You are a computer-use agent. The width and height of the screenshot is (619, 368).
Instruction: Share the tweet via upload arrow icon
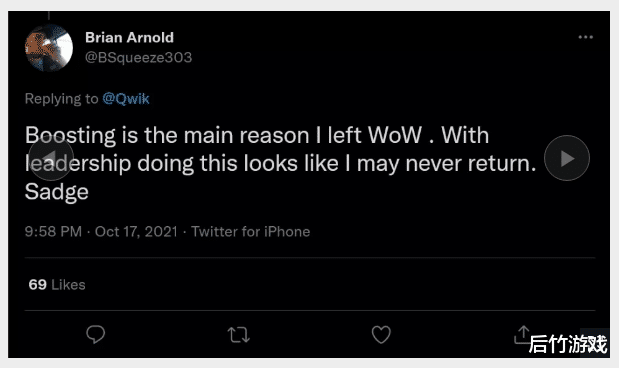point(522,334)
